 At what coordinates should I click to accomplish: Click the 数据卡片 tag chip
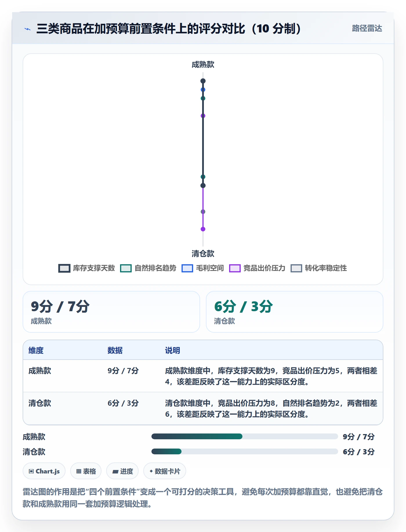[x=165, y=471]
